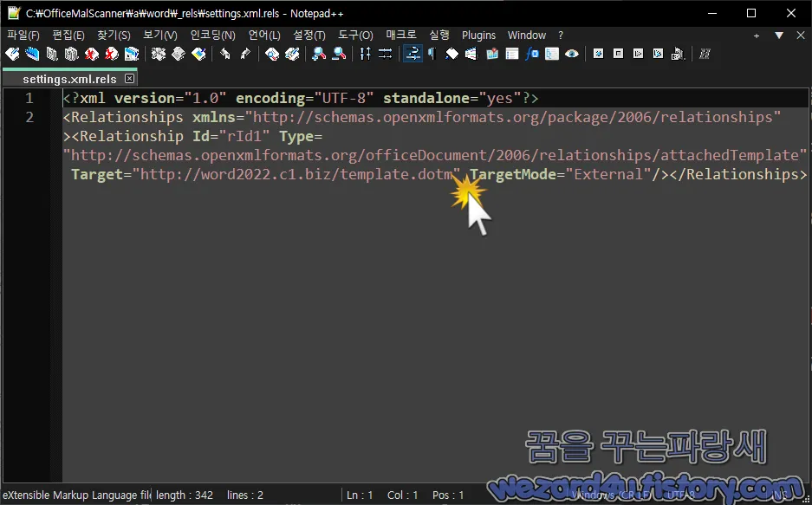Open the Document List panel icon
Viewport: 812px width, 505px height.
point(511,54)
